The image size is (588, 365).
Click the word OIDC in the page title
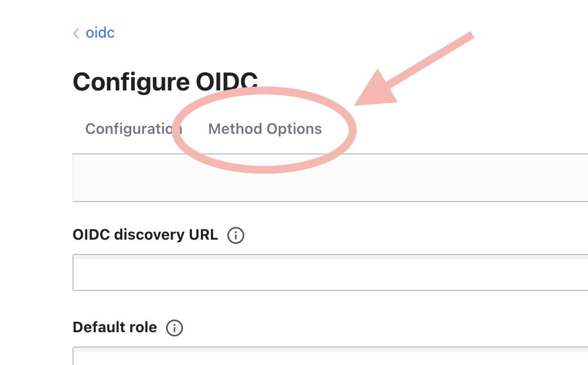point(227,82)
